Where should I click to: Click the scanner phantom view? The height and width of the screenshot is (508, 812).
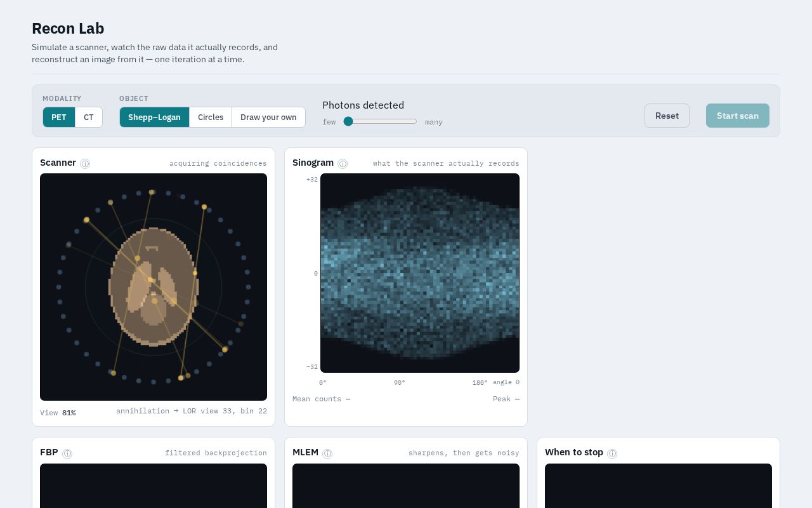[x=154, y=287]
